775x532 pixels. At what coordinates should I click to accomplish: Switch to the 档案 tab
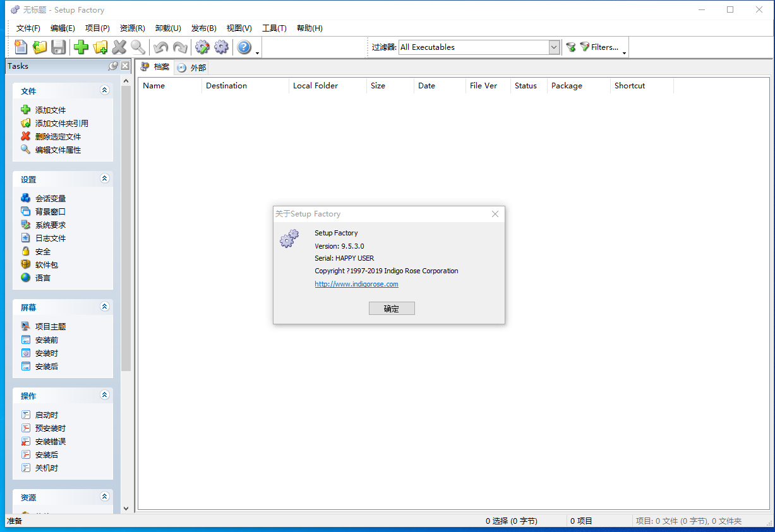click(155, 67)
